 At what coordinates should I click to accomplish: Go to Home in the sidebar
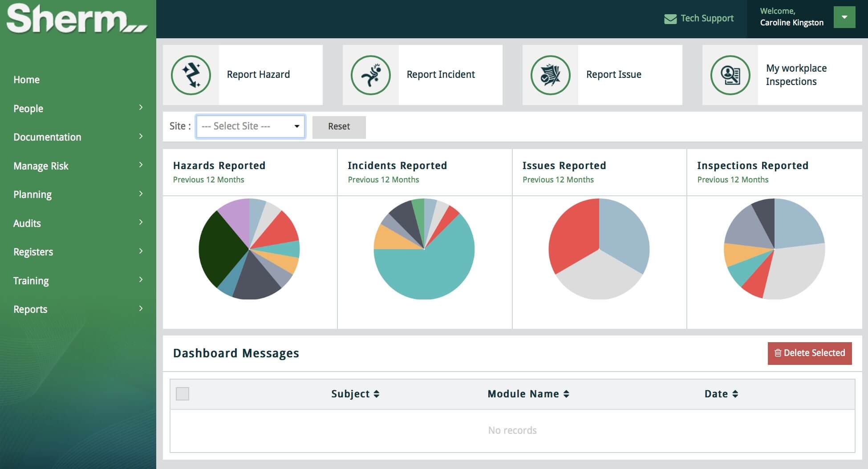pos(27,80)
